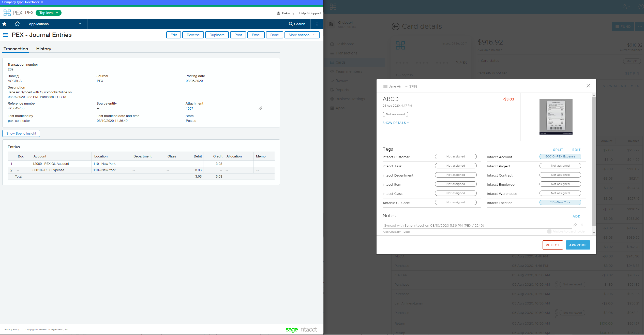Open the Applications menu
This screenshot has width=644, height=335.
point(55,24)
